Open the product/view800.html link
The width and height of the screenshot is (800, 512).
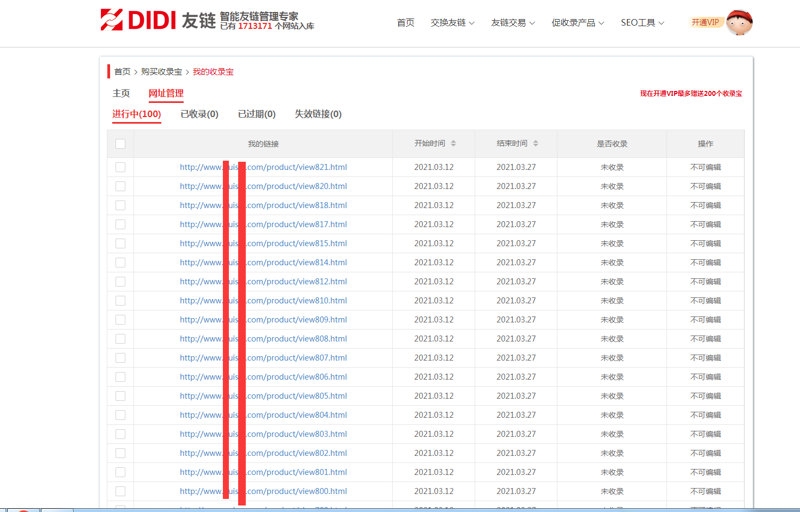click(x=263, y=491)
